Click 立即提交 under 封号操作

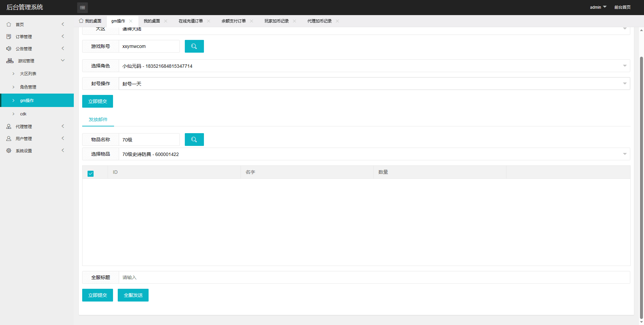tap(98, 101)
